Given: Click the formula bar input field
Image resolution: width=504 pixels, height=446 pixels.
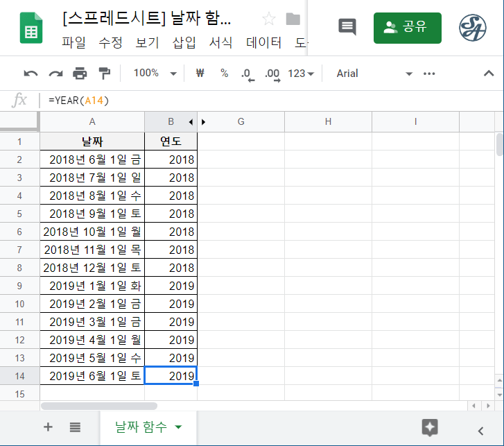Looking at the screenshot, I should tap(270, 101).
